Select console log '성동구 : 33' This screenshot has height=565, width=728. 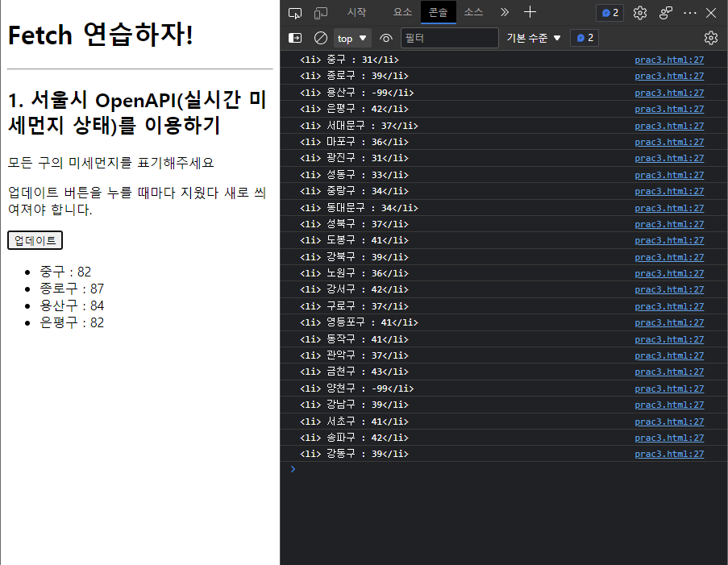[354, 175]
